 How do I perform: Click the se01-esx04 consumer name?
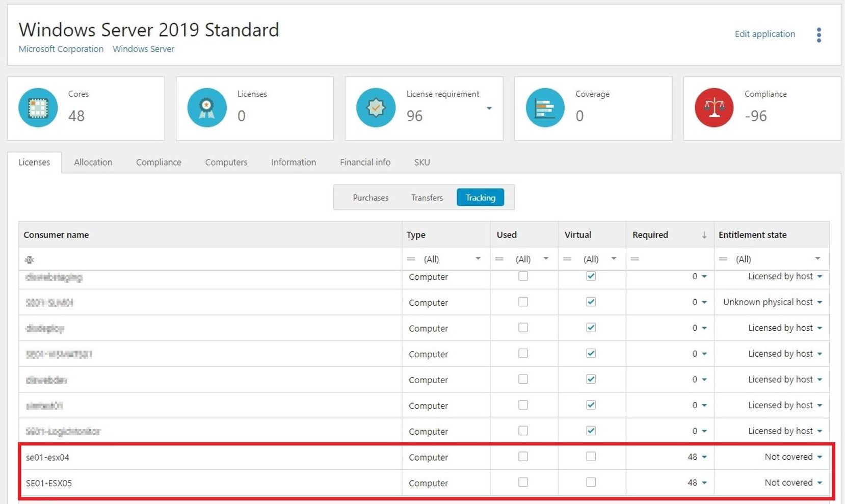(x=47, y=457)
